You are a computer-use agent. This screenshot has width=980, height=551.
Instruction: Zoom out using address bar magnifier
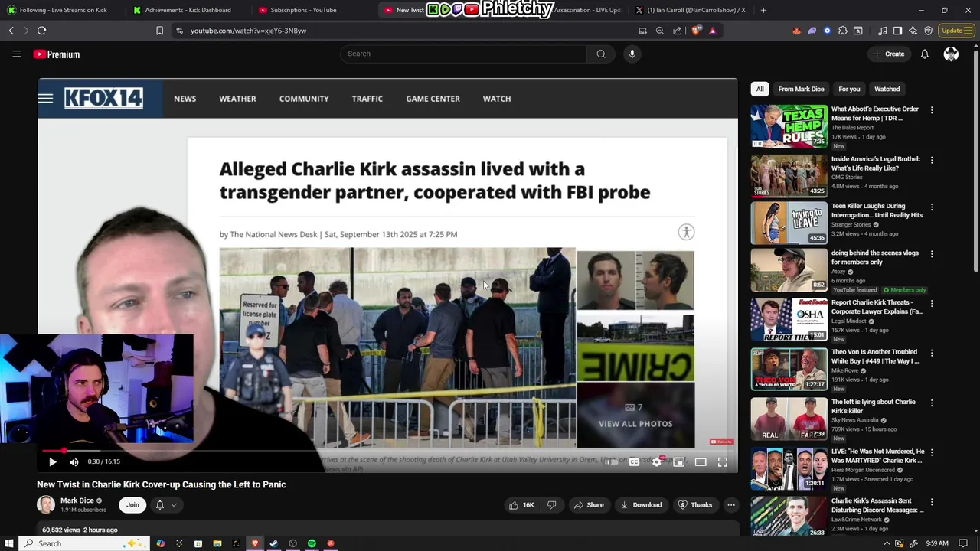pos(660,31)
